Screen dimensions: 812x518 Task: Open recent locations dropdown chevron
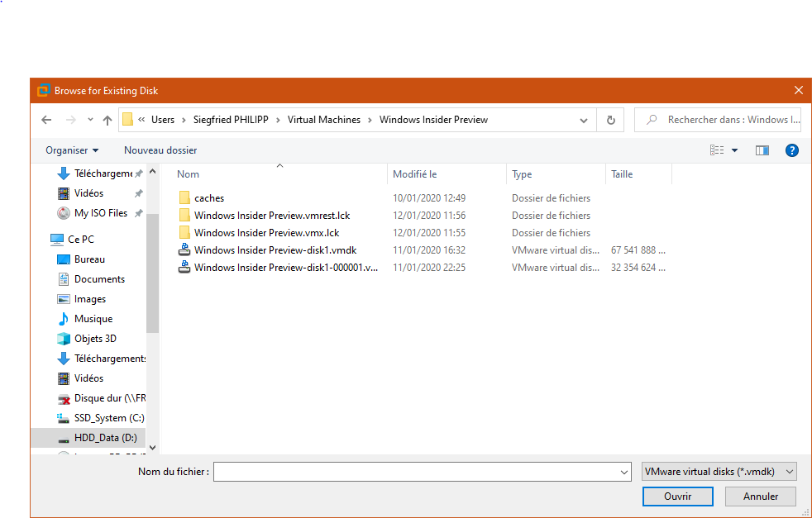point(90,120)
